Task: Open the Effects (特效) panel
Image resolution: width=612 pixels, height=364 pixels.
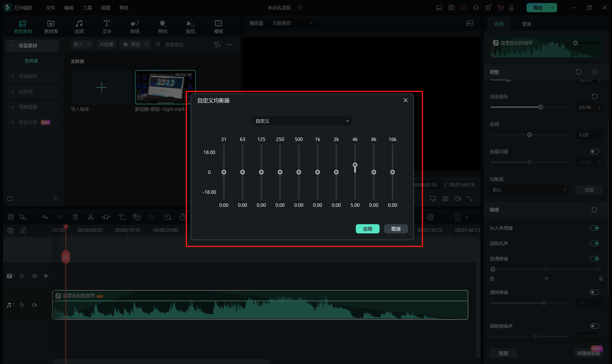Action: (162, 26)
